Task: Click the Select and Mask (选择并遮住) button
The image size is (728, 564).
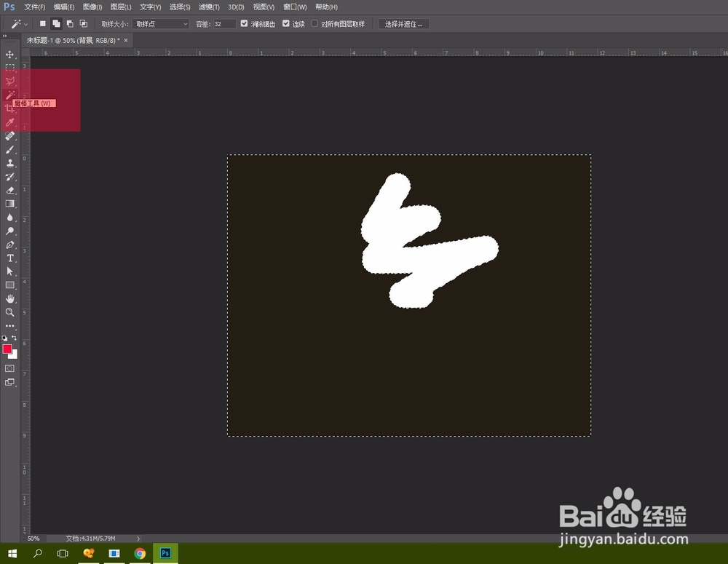Action: (x=403, y=24)
